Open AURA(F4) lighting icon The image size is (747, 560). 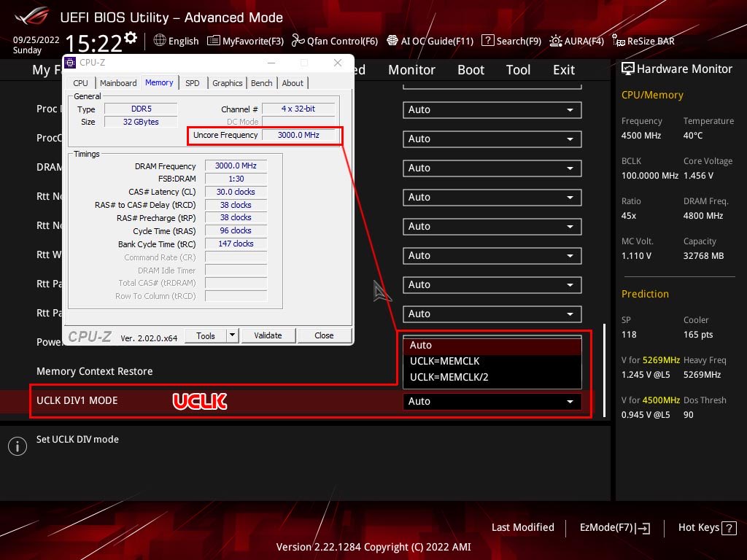[555, 41]
